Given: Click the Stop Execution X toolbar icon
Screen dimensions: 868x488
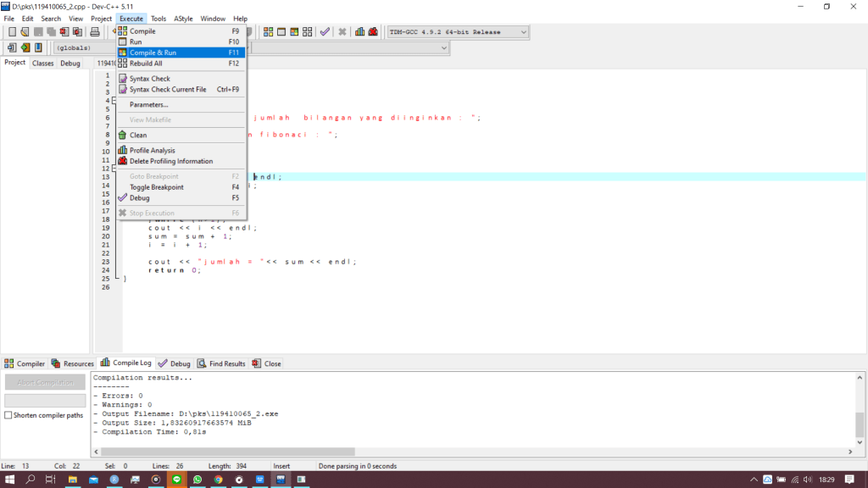Looking at the screenshot, I should [x=342, y=32].
